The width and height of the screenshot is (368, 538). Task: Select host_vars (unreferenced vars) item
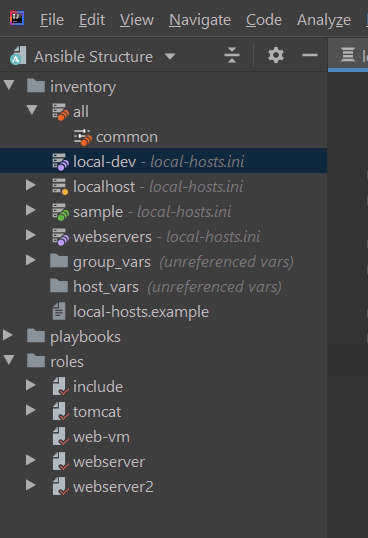(177, 287)
